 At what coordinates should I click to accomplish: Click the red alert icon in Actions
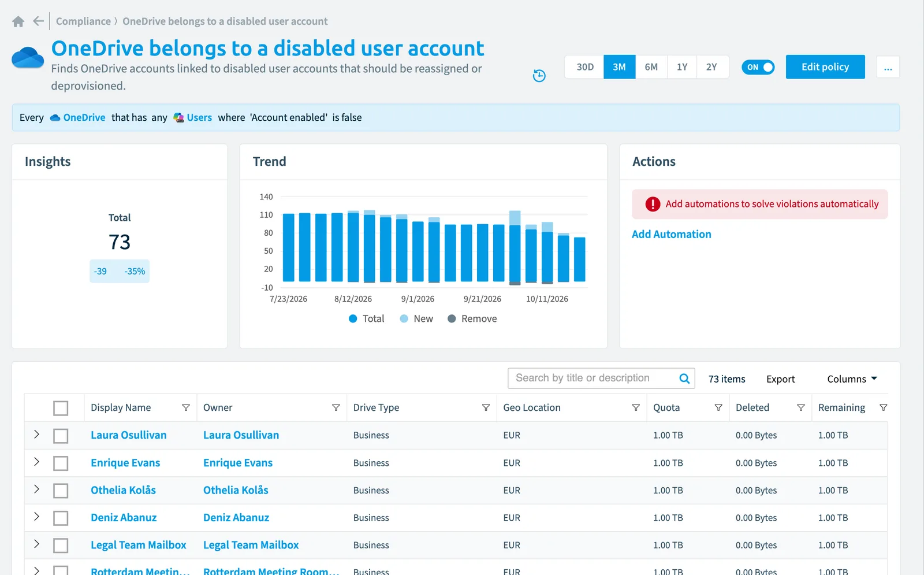[653, 204]
